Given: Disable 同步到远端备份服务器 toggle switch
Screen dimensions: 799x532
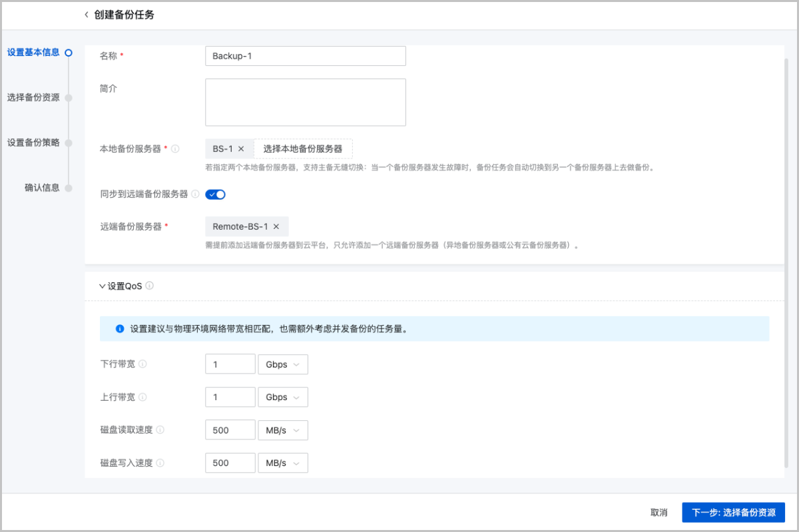Looking at the screenshot, I should coord(216,194).
